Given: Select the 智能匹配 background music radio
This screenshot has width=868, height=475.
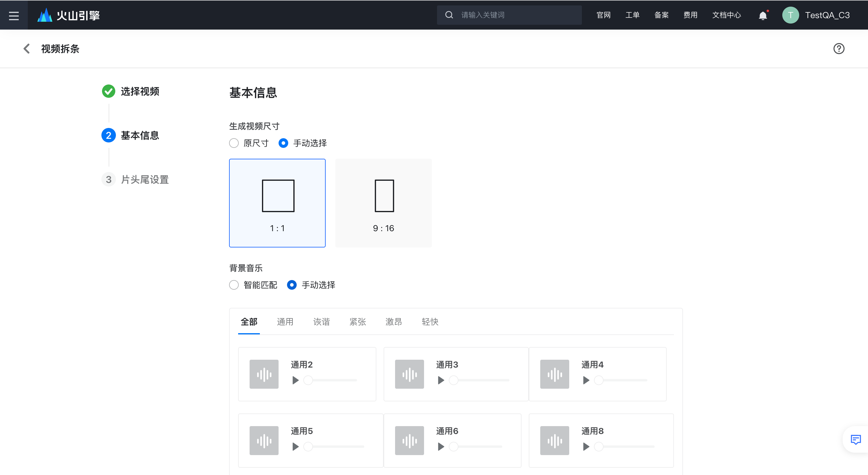Looking at the screenshot, I should [x=234, y=285].
